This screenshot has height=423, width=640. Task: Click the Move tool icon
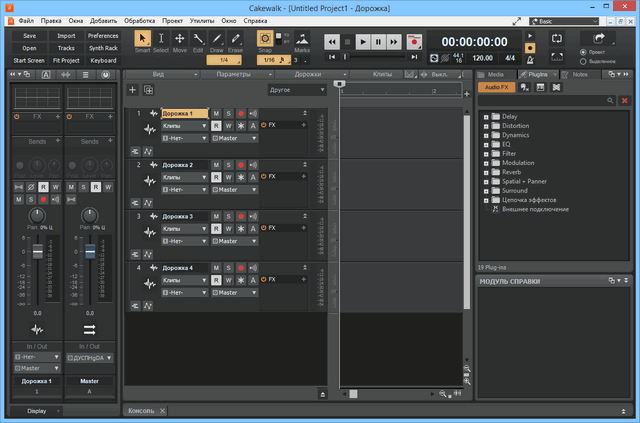180,39
